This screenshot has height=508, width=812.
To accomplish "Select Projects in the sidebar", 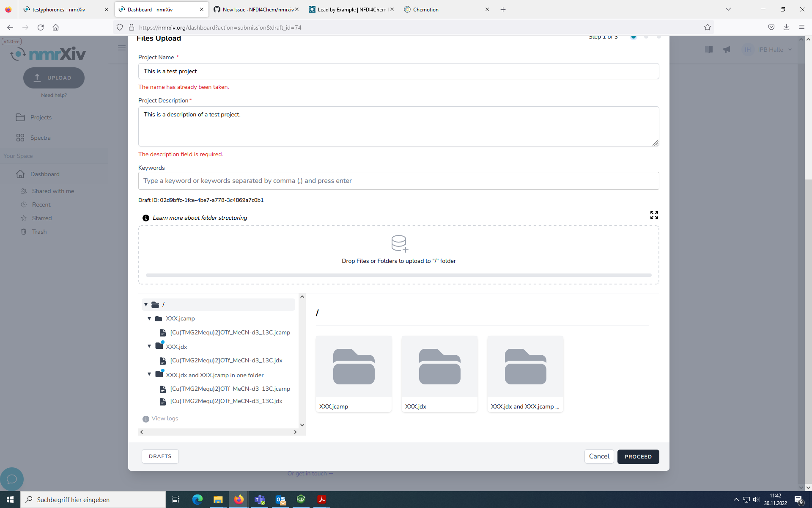I will [x=41, y=117].
